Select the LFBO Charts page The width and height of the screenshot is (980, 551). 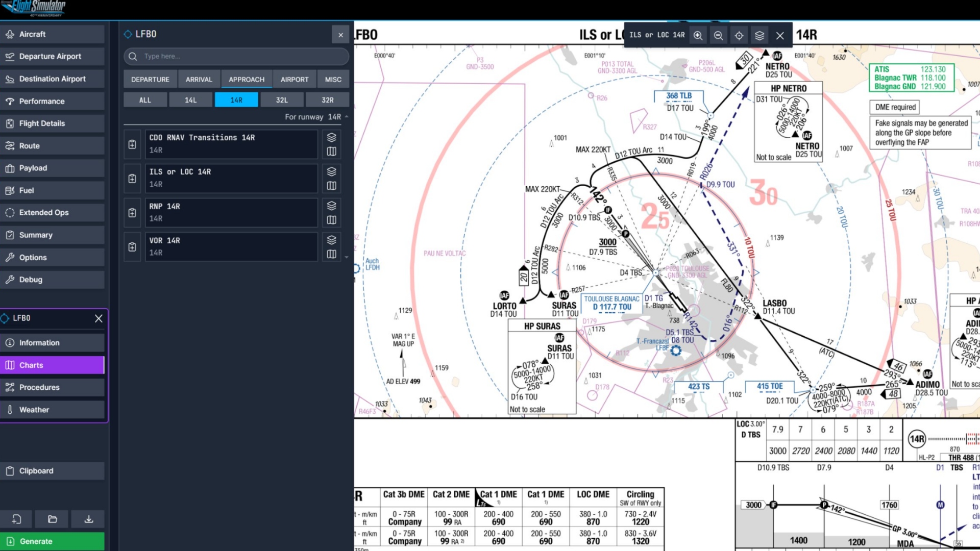click(x=52, y=365)
